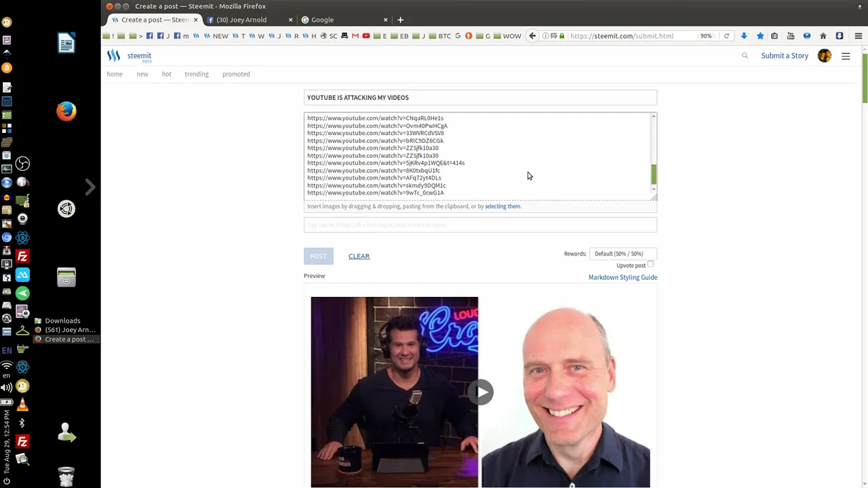This screenshot has width=868, height=488.
Task: Expand the side panel chevron arrow
Action: [x=90, y=186]
